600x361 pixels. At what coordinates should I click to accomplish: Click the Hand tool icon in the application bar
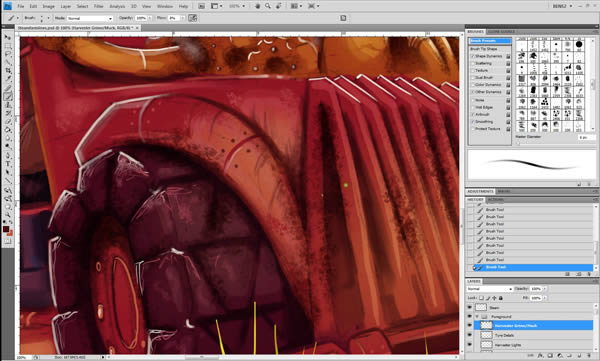pos(258,6)
